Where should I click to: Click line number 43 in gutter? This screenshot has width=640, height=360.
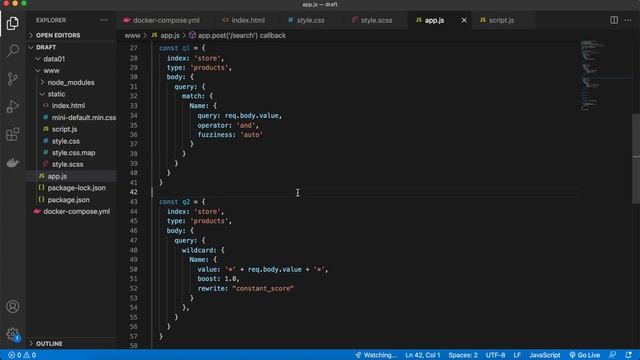pos(133,202)
